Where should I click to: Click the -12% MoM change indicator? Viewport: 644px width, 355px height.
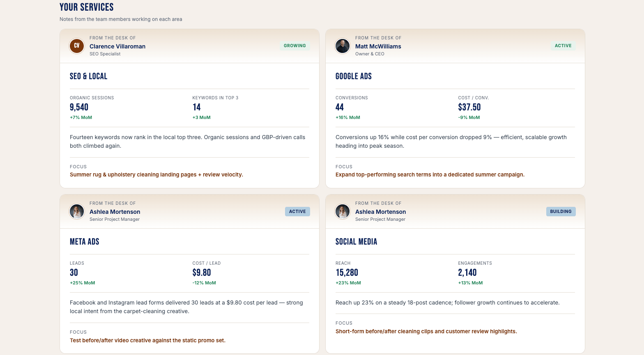tap(204, 283)
